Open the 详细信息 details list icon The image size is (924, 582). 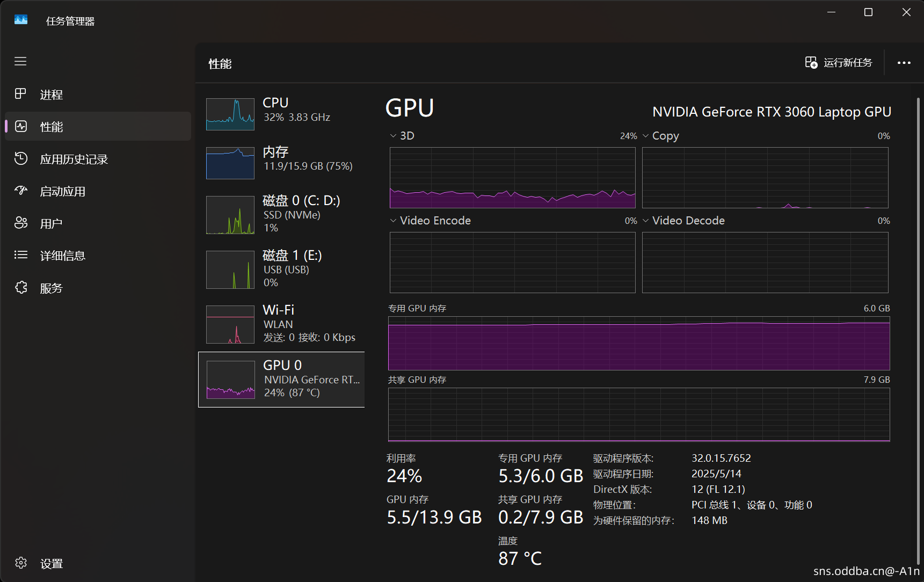20,255
